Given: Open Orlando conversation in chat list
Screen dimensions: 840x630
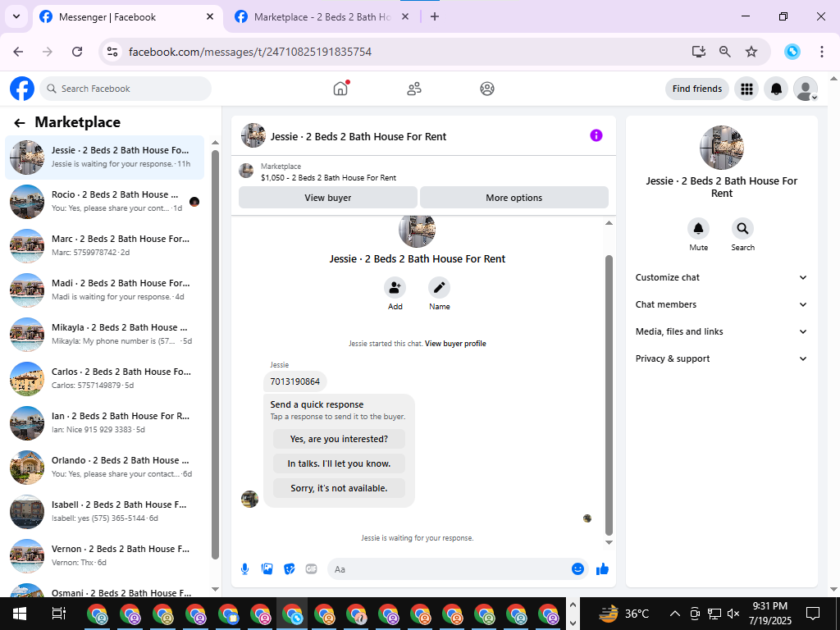Looking at the screenshot, I should (x=104, y=468).
